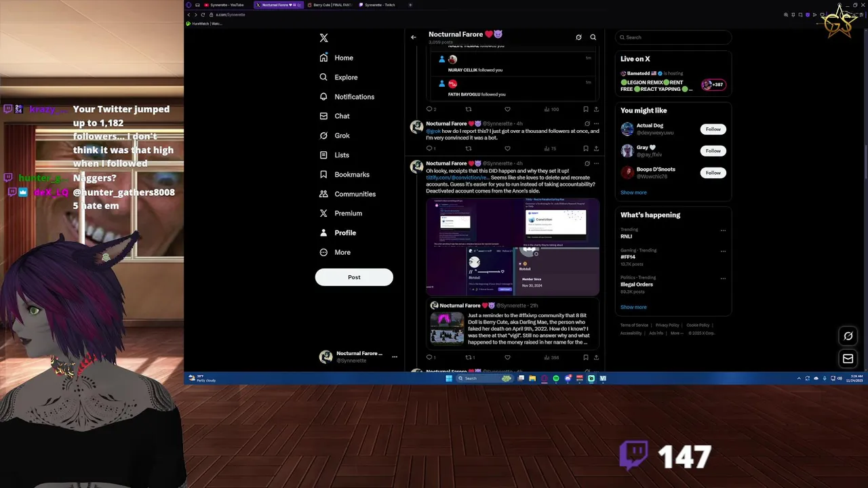
Task: Open the floating Messages envelope button
Action: [848, 359]
